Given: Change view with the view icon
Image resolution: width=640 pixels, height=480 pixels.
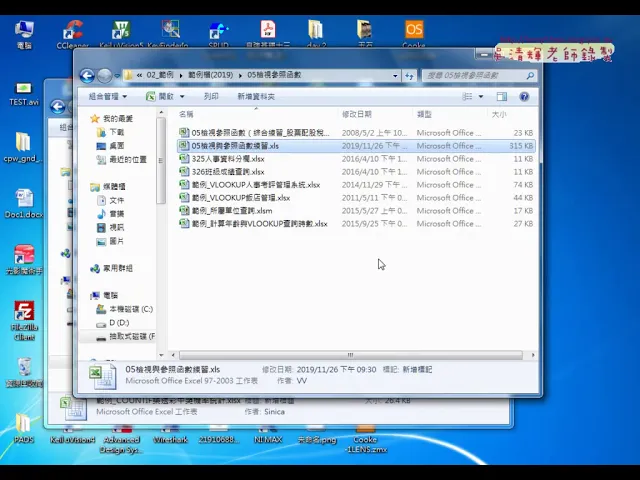Looking at the screenshot, I should click(467, 97).
